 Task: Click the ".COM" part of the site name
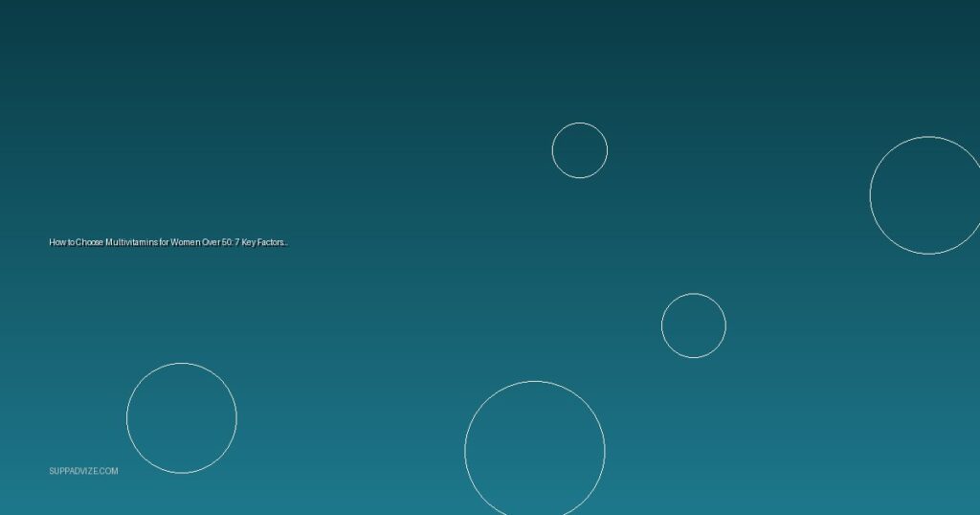tap(108, 471)
